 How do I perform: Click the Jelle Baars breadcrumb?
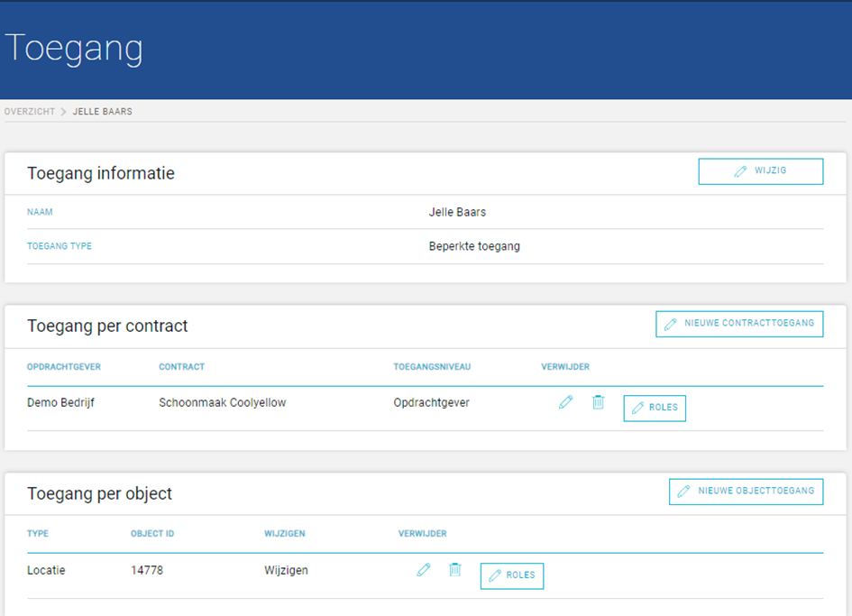coord(103,112)
